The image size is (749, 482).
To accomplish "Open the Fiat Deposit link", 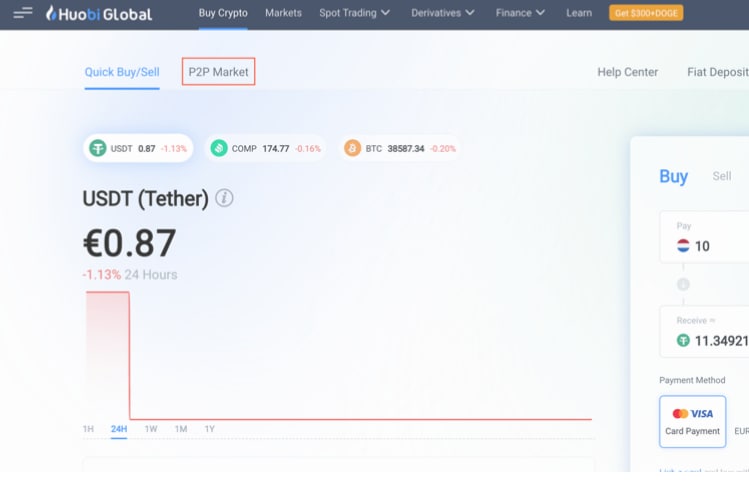I will click(718, 72).
